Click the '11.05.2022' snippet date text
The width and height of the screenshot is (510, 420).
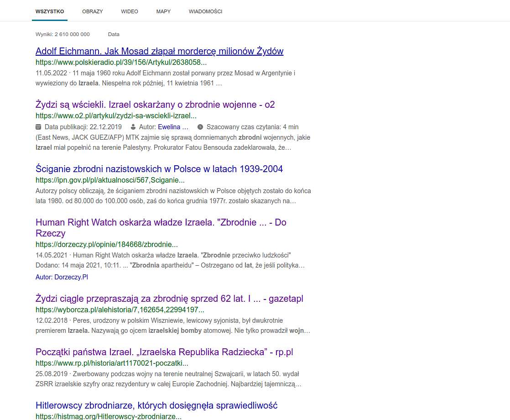(51, 73)
